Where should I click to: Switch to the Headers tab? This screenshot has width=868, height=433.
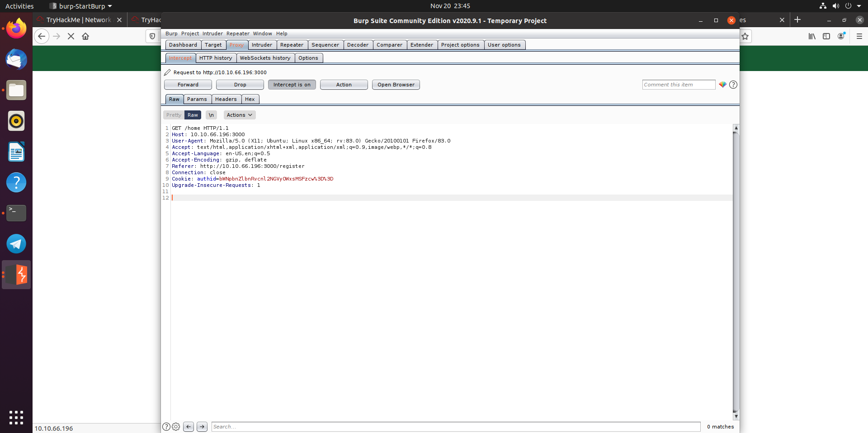(226, 99)
